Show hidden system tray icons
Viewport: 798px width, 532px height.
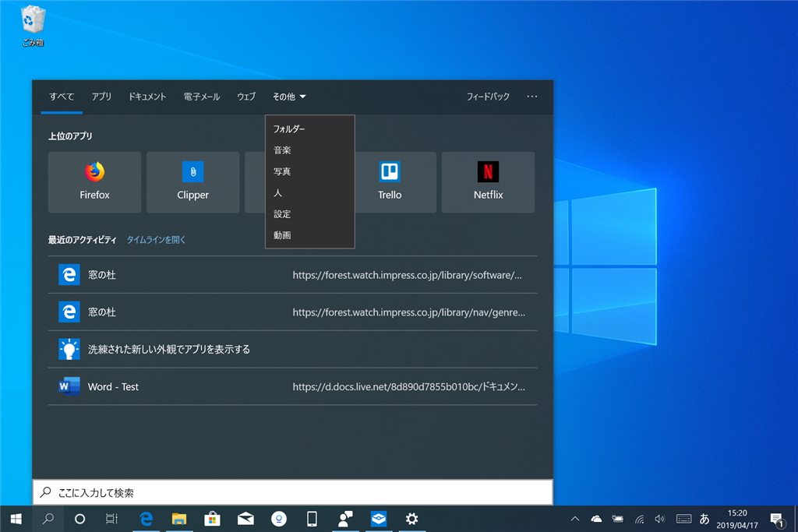tap(575, 519)
